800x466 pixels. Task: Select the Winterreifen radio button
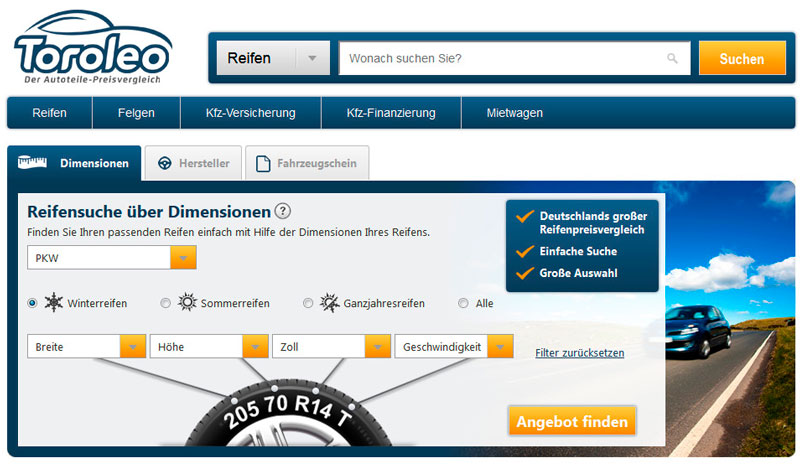[33, 303]
